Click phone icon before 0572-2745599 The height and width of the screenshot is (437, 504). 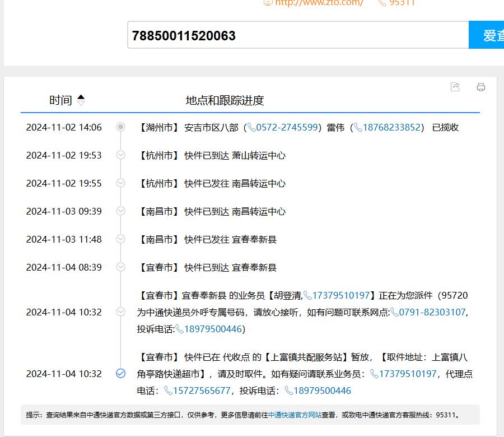tap(251, 127)
